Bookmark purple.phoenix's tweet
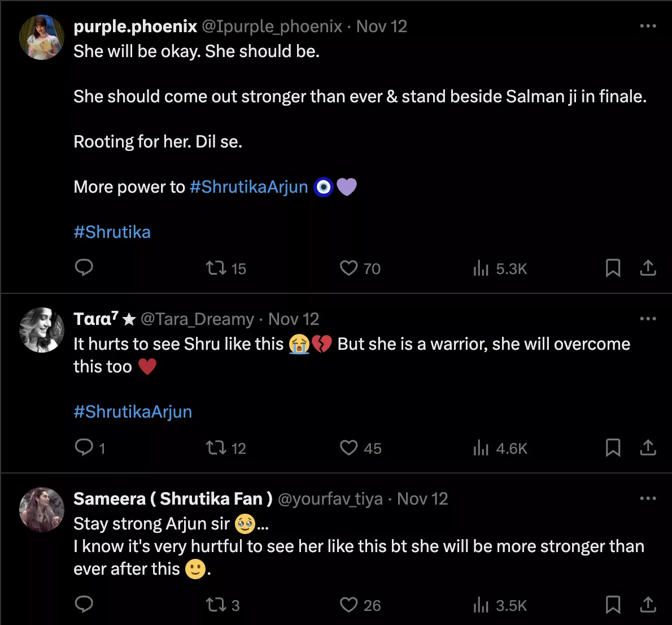The width and height of the screenshot is (672, 625). [613, 268]
